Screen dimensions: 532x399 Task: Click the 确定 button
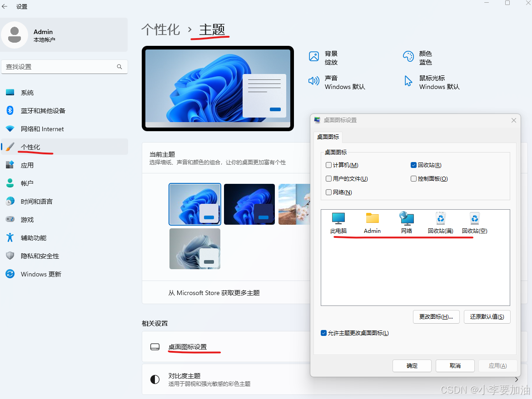[412, 366]
